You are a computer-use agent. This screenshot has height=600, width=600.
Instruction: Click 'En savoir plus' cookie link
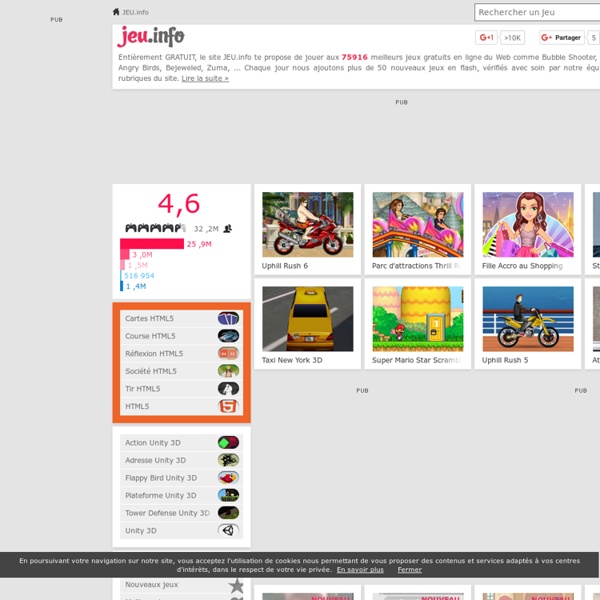point(360,570)
